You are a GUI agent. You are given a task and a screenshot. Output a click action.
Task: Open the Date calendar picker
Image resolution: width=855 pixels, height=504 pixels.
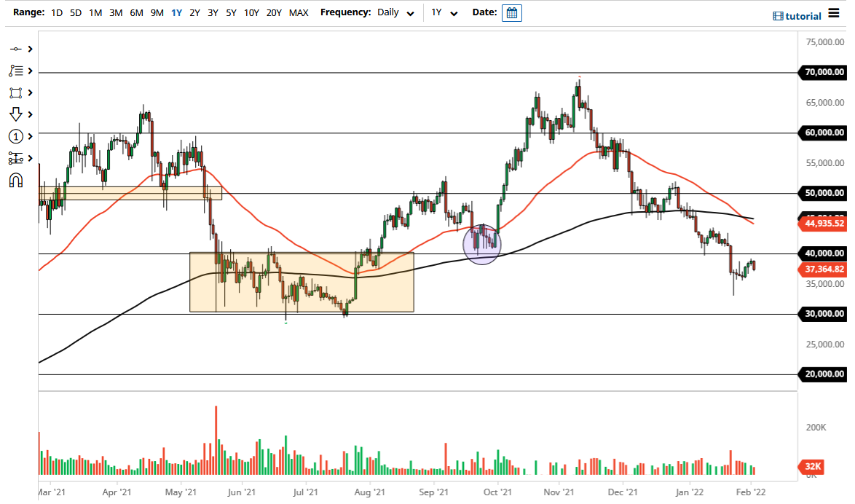511,12
